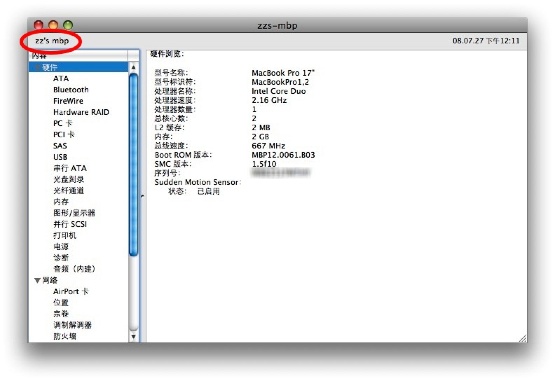
Task: Click the sidebar scroll down arrow
Action: pos(133,336)
